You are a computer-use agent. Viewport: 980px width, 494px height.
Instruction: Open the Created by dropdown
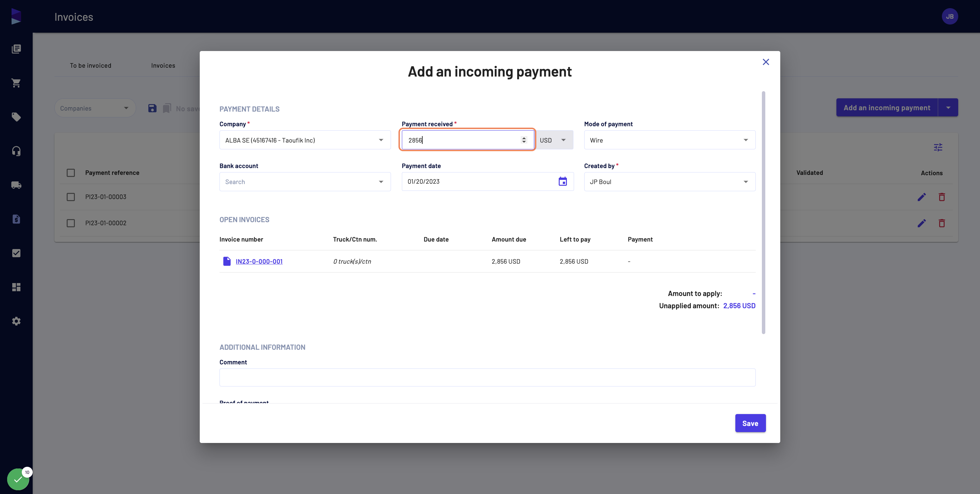coord(670,182)
